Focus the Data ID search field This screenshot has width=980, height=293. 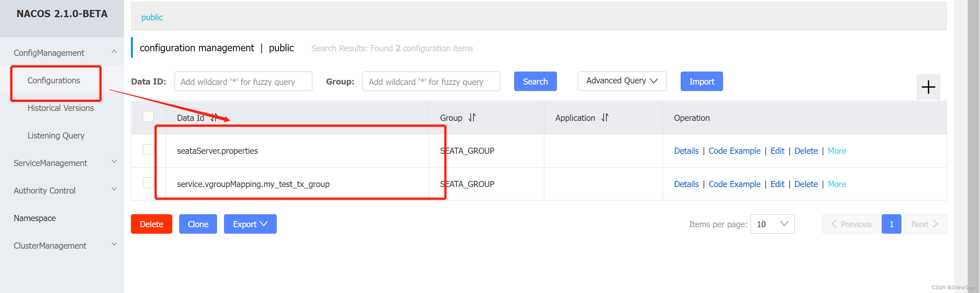[243, 81]
